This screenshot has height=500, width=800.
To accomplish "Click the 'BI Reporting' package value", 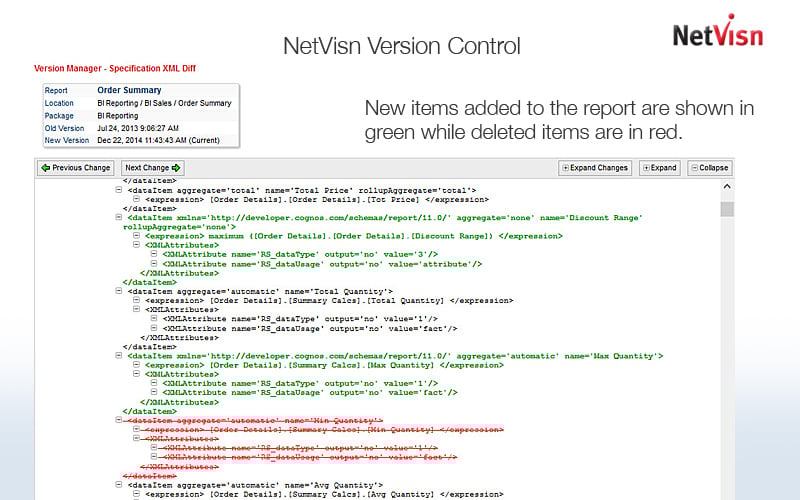I will 117,116.
